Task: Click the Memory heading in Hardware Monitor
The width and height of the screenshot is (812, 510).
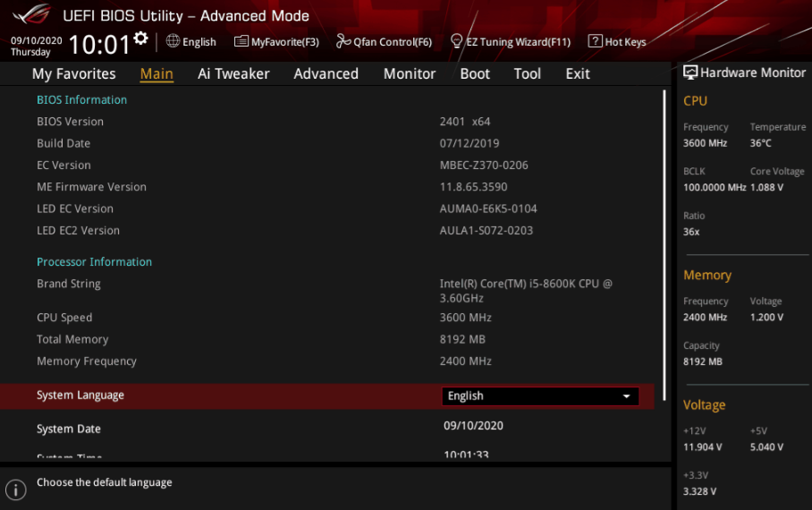Action: tap(707, 276)
